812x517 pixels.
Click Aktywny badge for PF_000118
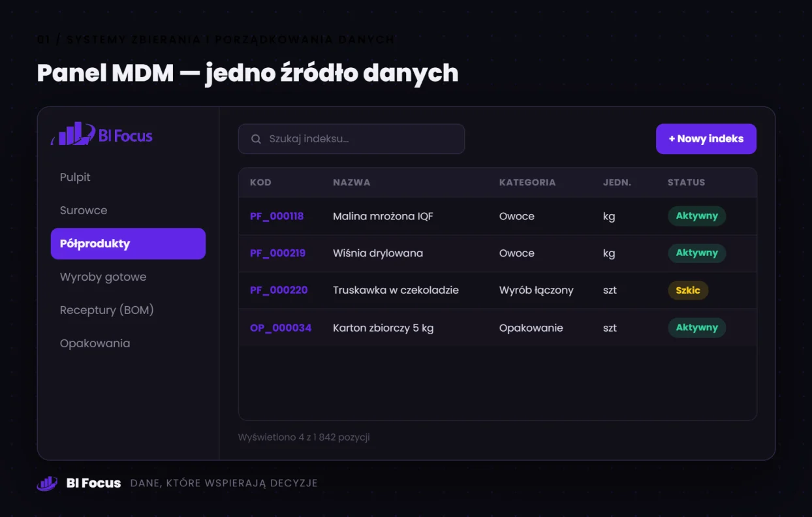(696, 216)
